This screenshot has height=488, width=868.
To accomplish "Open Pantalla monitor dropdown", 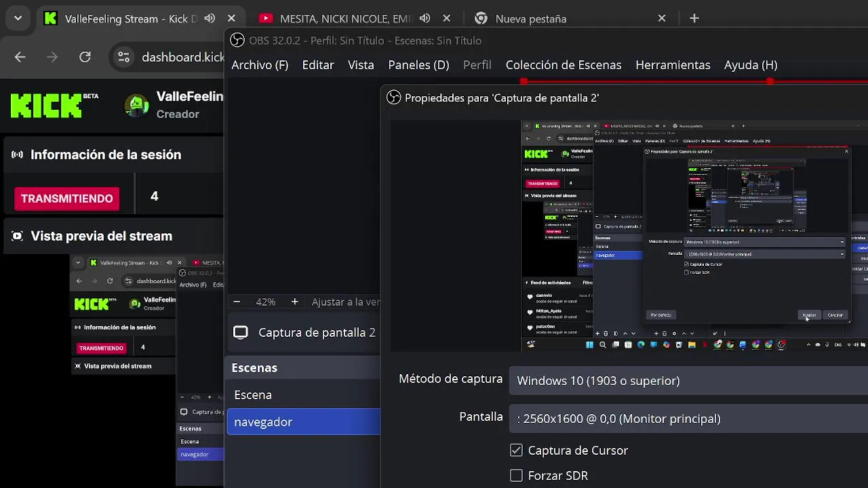I will tap(688, 419).
